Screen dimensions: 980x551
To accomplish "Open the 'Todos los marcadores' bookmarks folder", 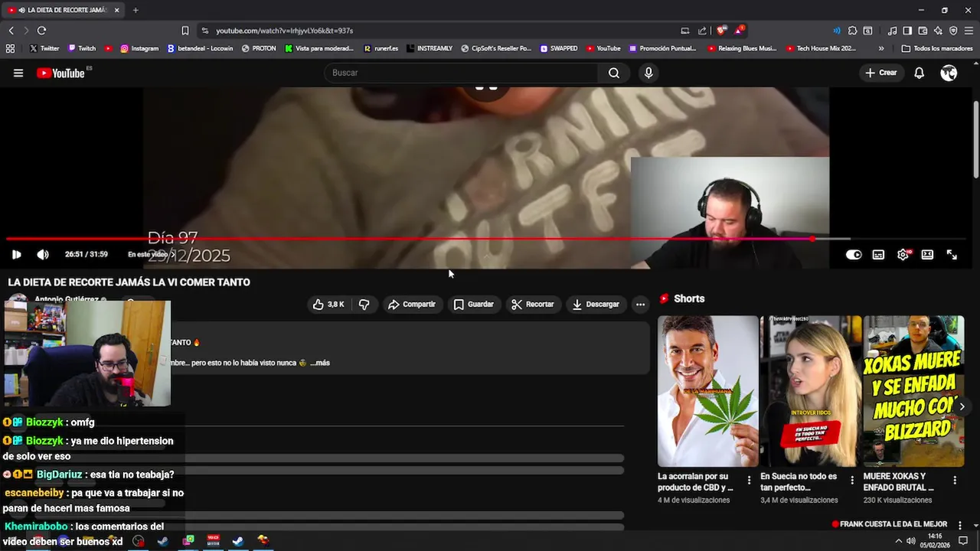I will [x=937, y=48].
